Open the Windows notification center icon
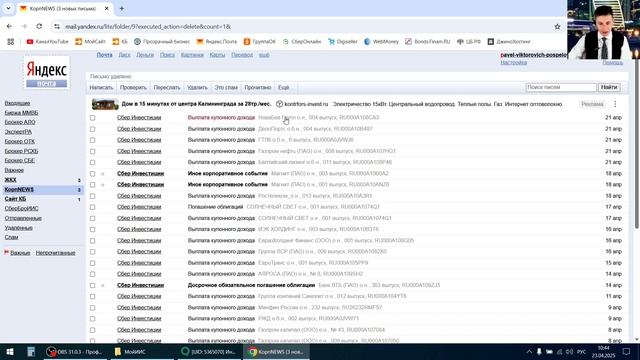This screenshot has width=640, height=360. point(627,351)
